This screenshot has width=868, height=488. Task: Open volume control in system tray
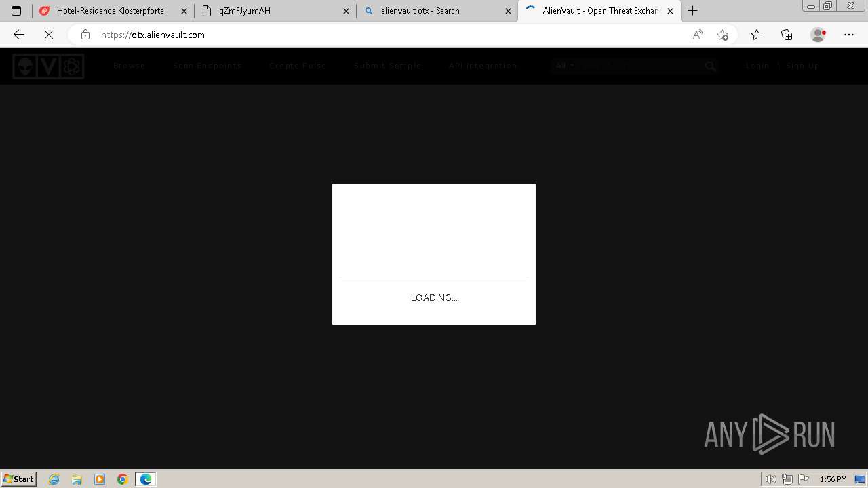tap(771, 479)
